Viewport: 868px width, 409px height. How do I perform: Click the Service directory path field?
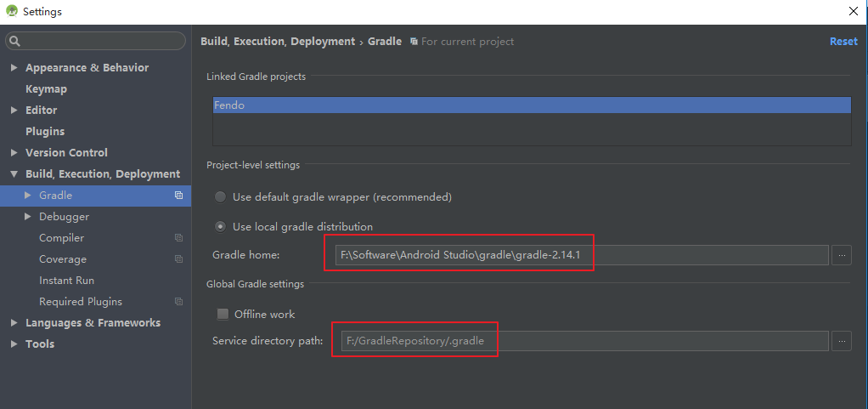[x=584, y=341]
